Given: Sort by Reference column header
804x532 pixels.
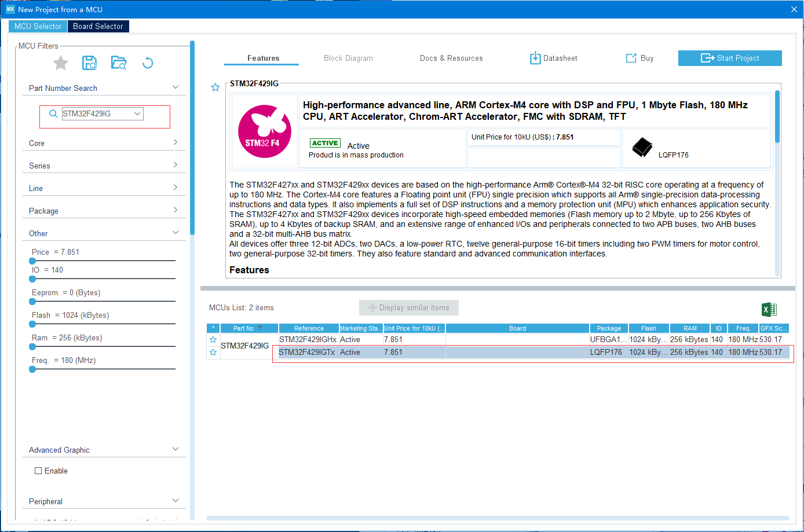Looking at the screenshot, I should tap(309, 328).
